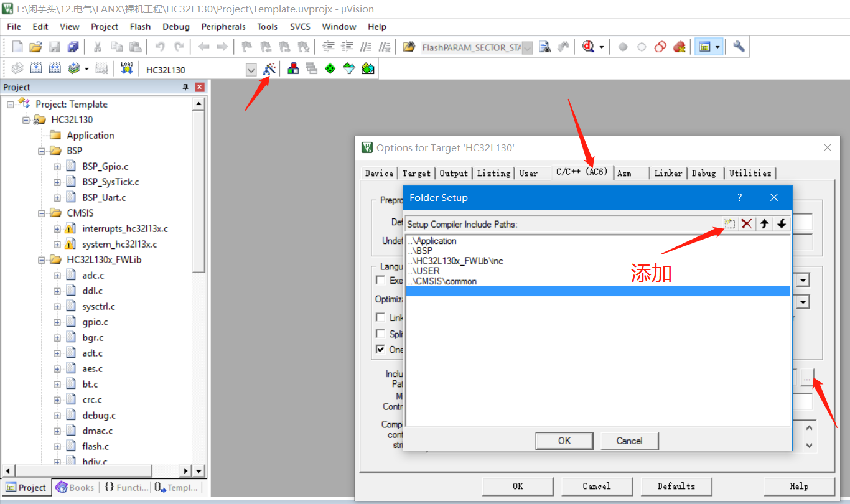Select system_hc32l13x.c in project tree
Screen dimensions: 850x504
click(x=119, y=244)
